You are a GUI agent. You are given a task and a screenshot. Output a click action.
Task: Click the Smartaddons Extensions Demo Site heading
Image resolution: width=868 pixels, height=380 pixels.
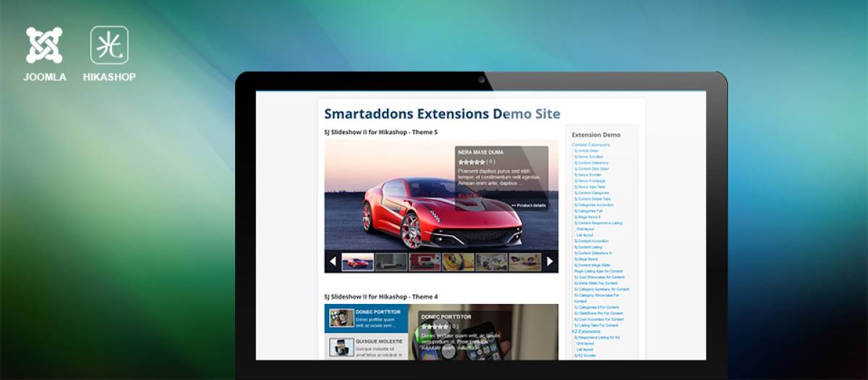442,114
